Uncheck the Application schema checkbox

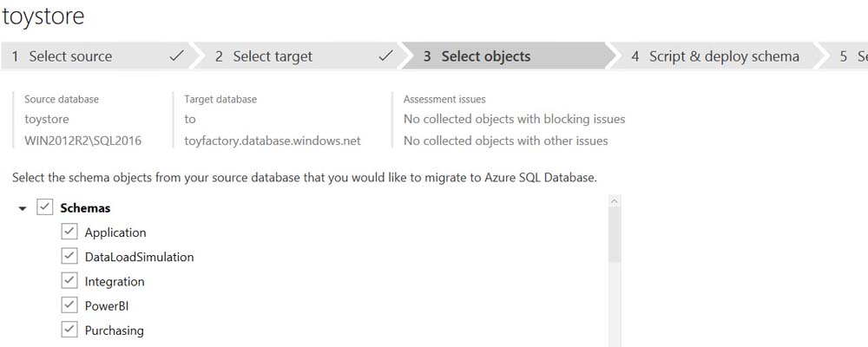pyautogui.click(x=69, y=232)
